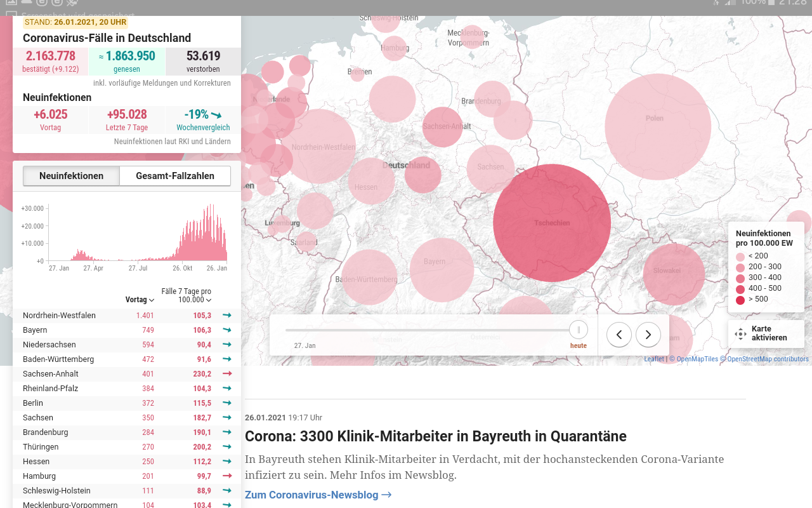Click downward arrow next to -19%
This screenshot has height=508, width=812.
(216, 115)
